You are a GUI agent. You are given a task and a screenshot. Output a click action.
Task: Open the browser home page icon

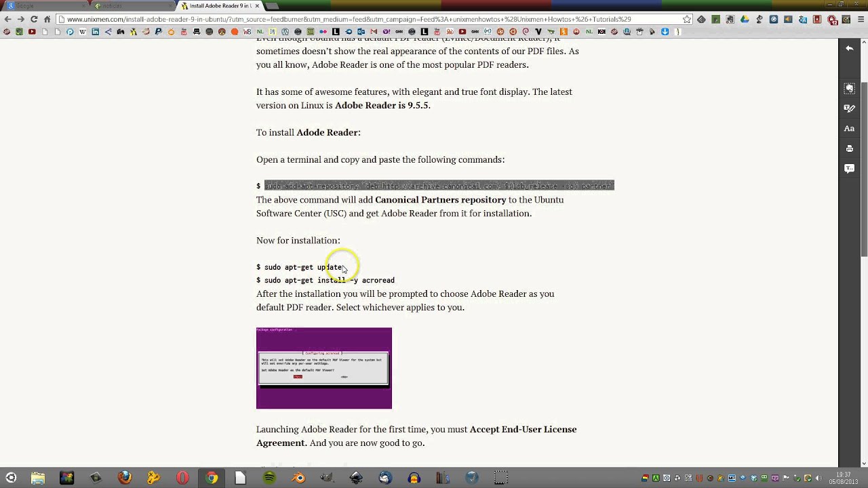click(x=47, y=19)
